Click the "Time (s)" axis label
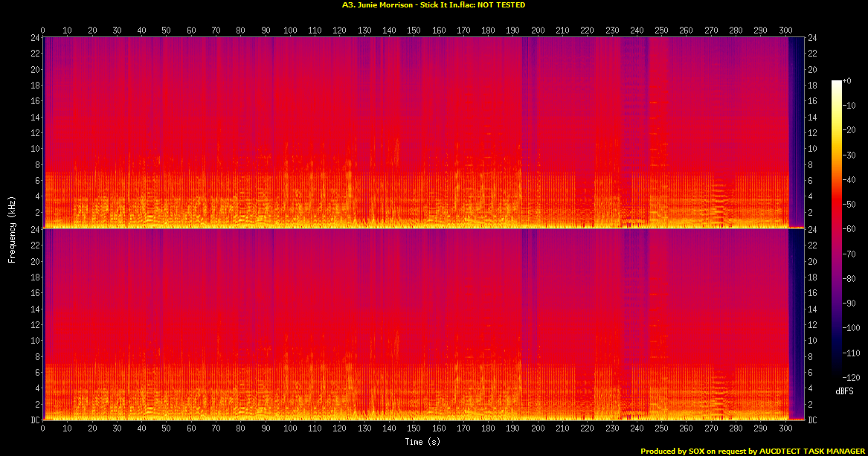Viewport: 868px width, 456px height. [422, 442]
